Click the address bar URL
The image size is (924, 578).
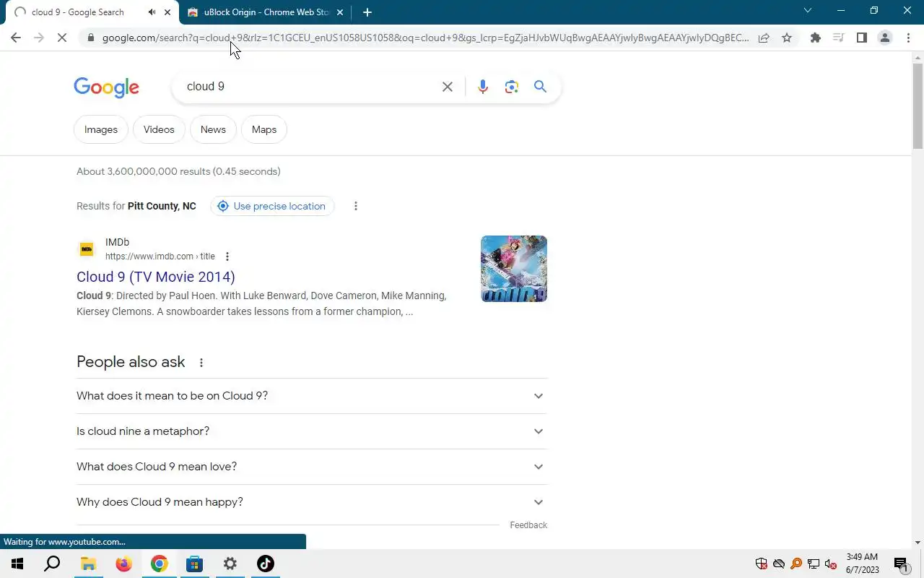425,38
